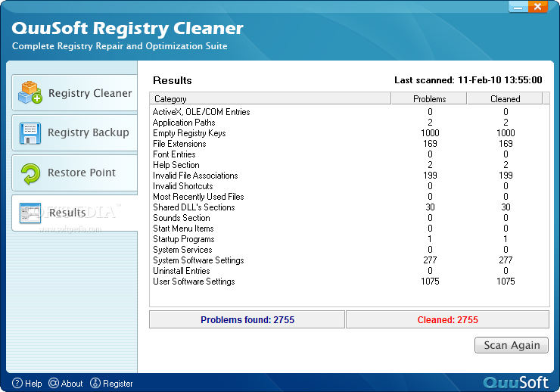Switch to the Registry Backup tab
The image size is (560, 392).
74,132
